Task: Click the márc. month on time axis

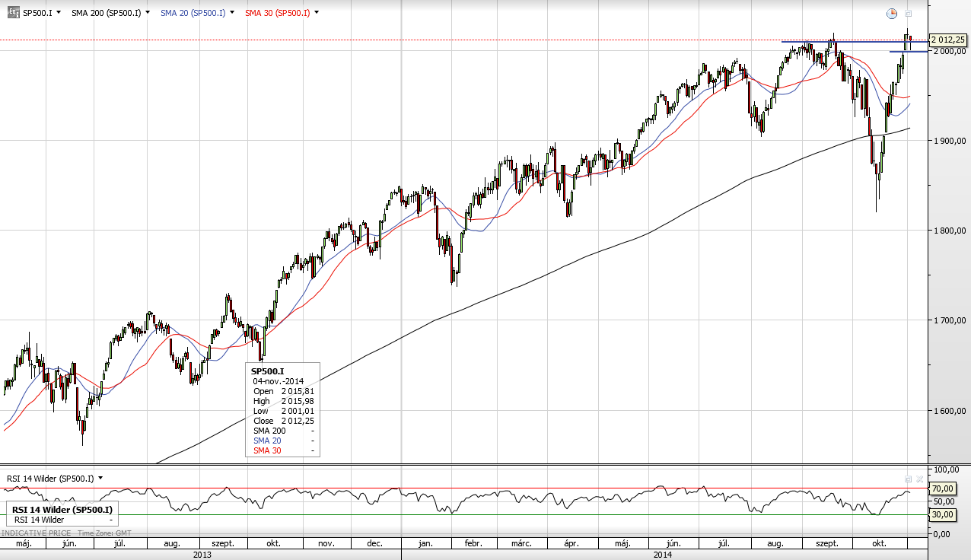Action: pos(521,543)
